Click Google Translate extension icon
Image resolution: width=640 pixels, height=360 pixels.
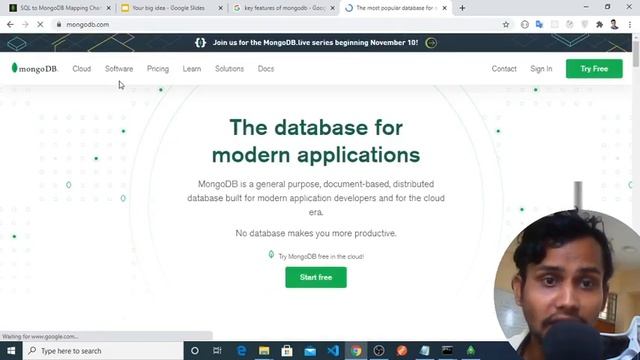[x=539, y=24]
